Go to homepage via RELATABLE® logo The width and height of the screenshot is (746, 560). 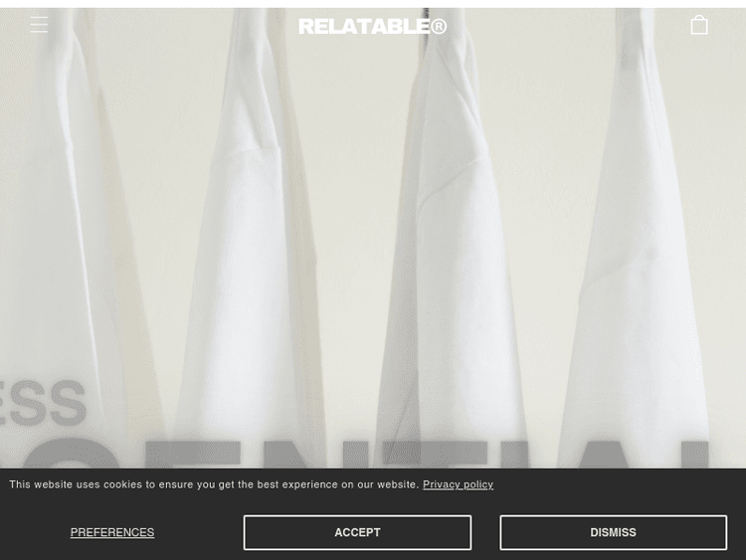pos(373,26)
